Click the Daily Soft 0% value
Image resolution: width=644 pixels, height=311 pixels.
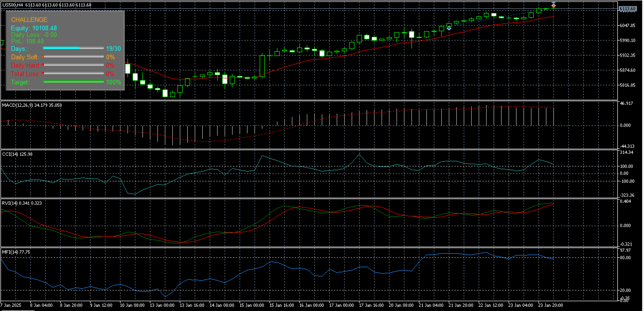click(110, 57)
